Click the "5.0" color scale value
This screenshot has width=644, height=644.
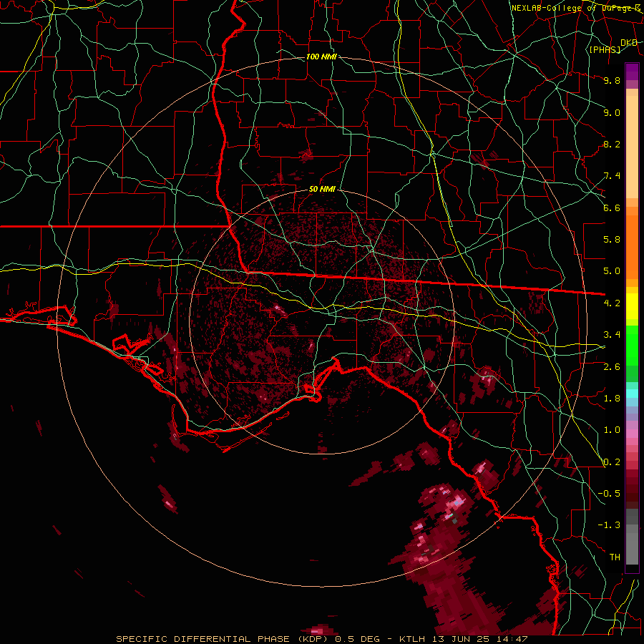[x=612, y=271]
